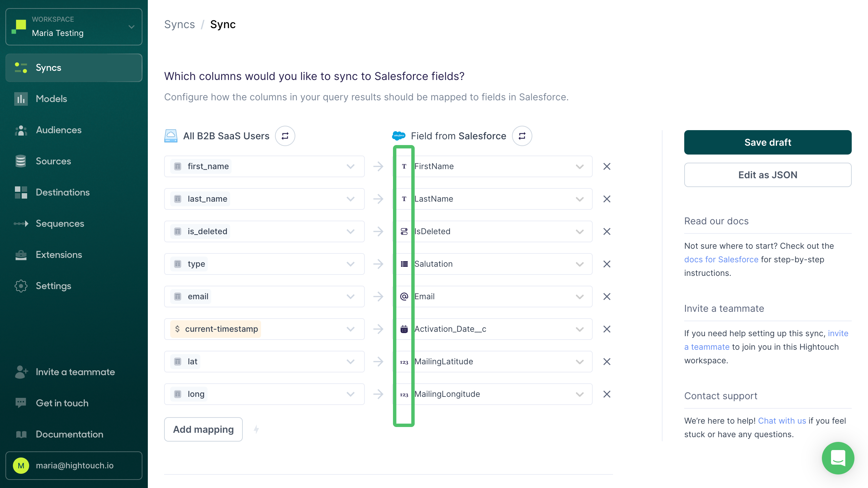Expand the email field dropdown

[x=352, y=296]
